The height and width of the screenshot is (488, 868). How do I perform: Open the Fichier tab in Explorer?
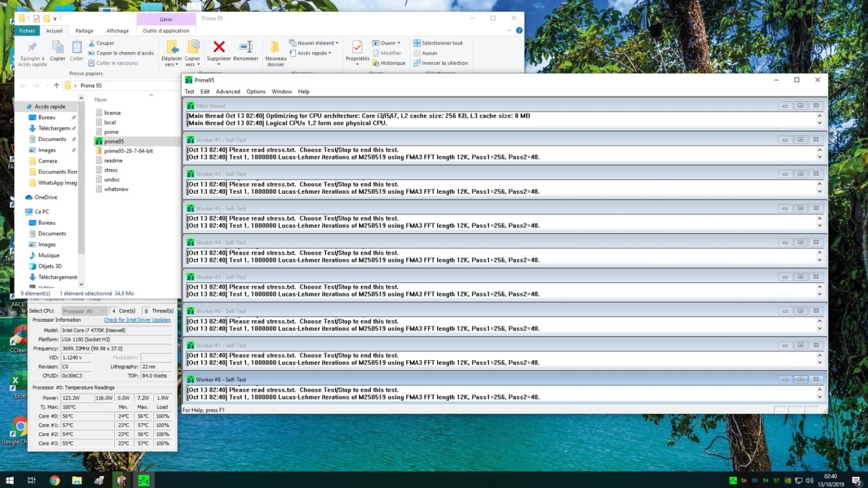click(x=27, y=31)
